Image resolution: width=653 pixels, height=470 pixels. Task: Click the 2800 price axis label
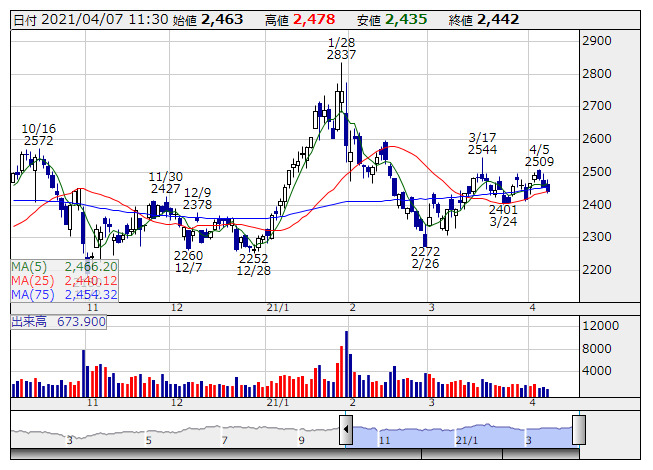pyautogui.click(x=597, y=74)
